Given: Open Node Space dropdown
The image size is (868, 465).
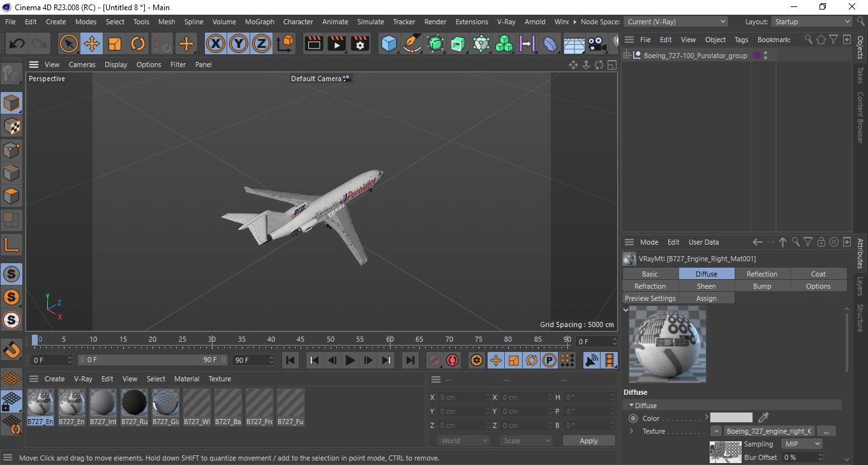Looking at the screenshot, I should pos(676,22).
